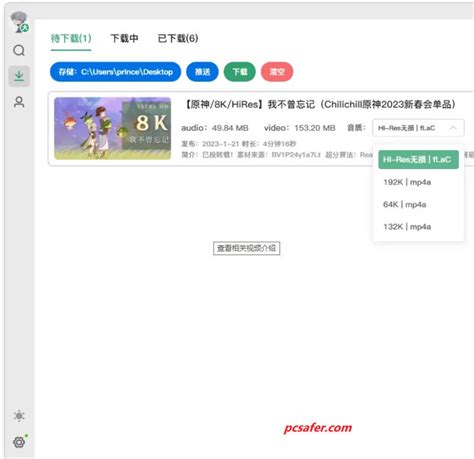Open the user account sidebar icon

(x=19, y=102)
